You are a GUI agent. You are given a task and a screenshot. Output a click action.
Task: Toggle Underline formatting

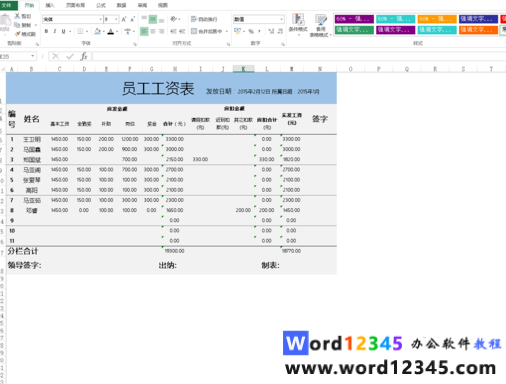point(63,31)
